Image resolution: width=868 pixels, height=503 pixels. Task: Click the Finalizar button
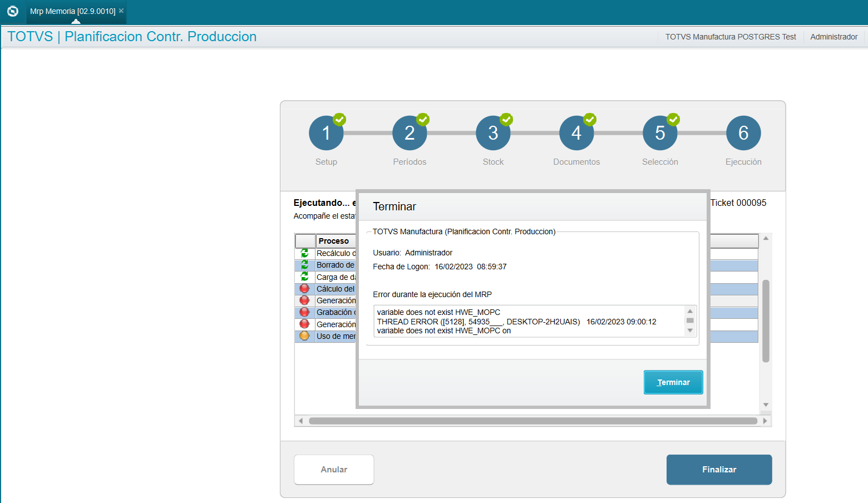click(719, 470)
